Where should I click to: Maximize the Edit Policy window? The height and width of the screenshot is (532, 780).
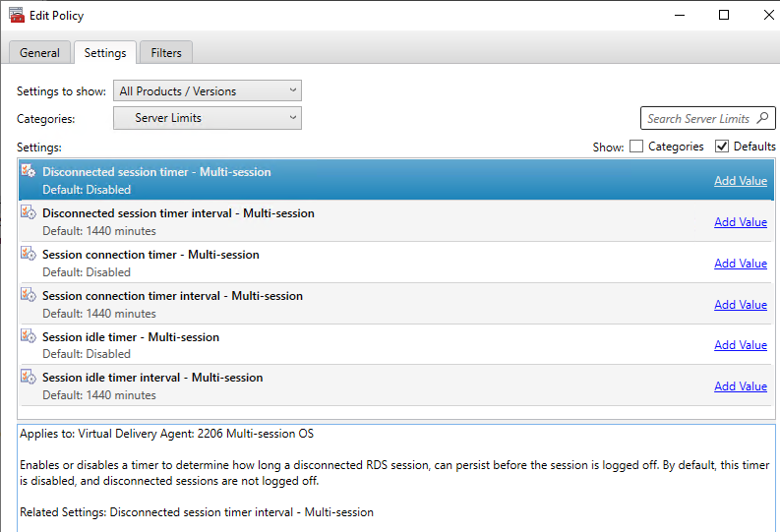pos(724,15)
